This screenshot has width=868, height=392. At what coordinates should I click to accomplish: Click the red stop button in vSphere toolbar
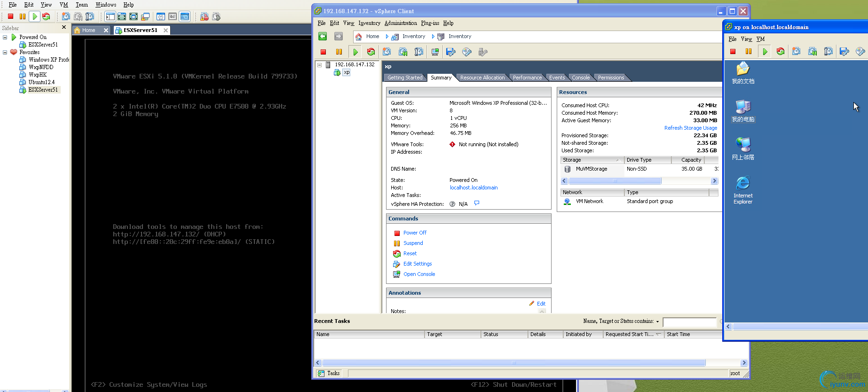(323, 52)
